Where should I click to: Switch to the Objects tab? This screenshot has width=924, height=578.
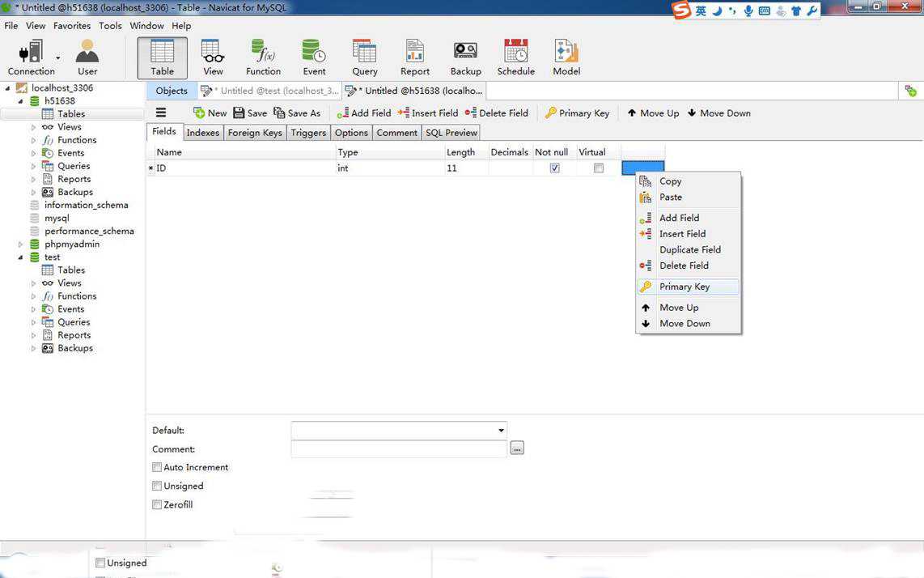tap(172, 91)
